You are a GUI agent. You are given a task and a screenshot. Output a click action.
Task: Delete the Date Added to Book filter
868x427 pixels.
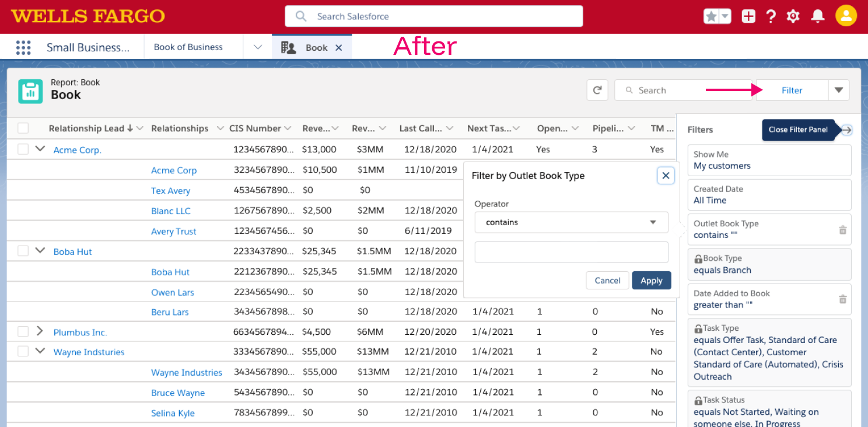(842, 299)
